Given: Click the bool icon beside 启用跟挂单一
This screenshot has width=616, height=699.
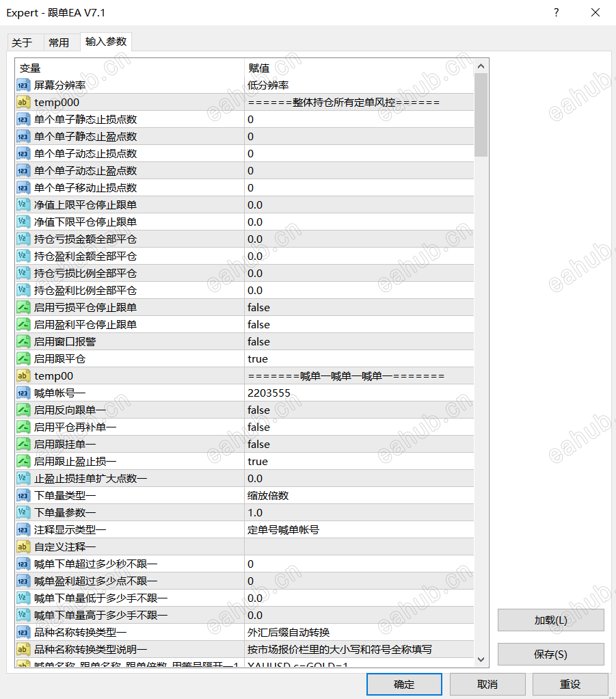Looking at the screenshot, I should pyautogui.click(x=23, y=444).
